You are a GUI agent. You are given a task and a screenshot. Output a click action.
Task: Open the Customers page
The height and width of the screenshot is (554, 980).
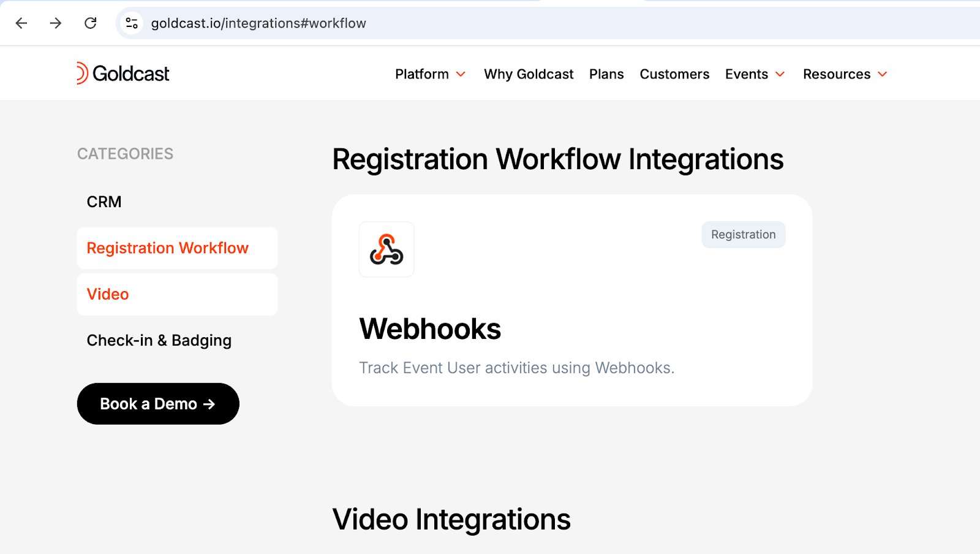(x=674, y=74)
